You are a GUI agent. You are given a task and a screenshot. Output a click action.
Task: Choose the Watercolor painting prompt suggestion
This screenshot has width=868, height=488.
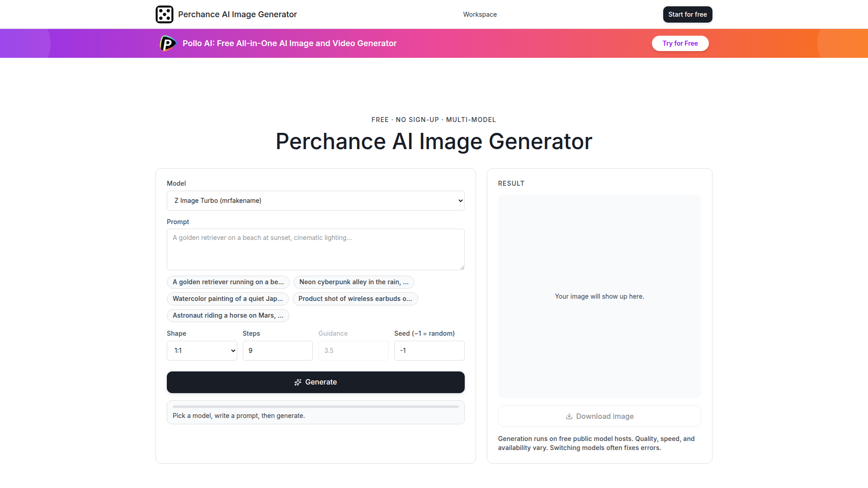click(228, 299)
